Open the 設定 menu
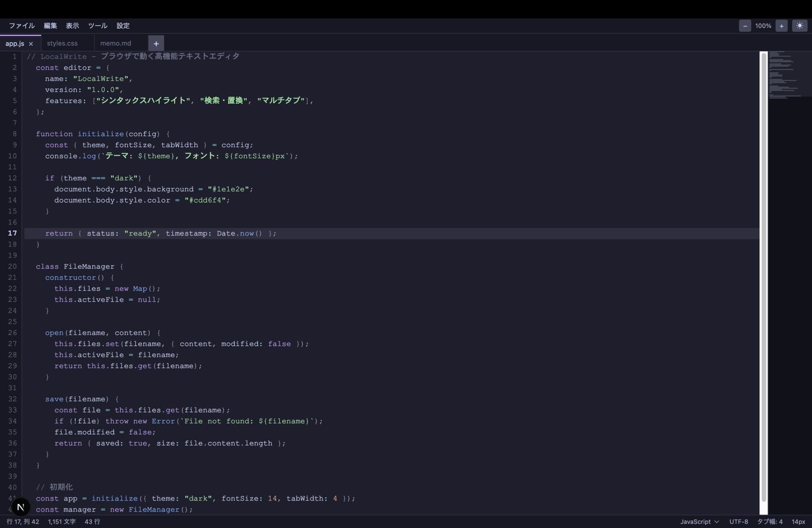The image size is (812, 528). 123,26
